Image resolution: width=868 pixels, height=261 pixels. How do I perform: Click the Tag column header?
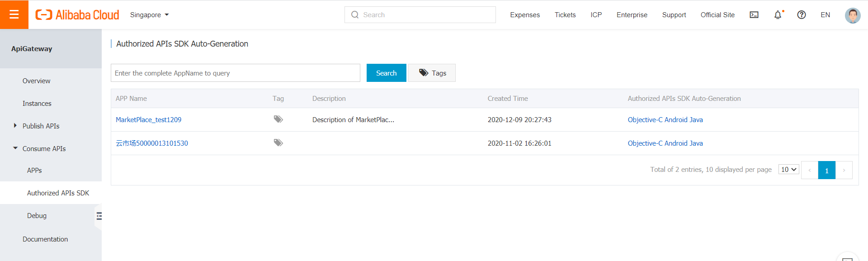pos(278,99)
